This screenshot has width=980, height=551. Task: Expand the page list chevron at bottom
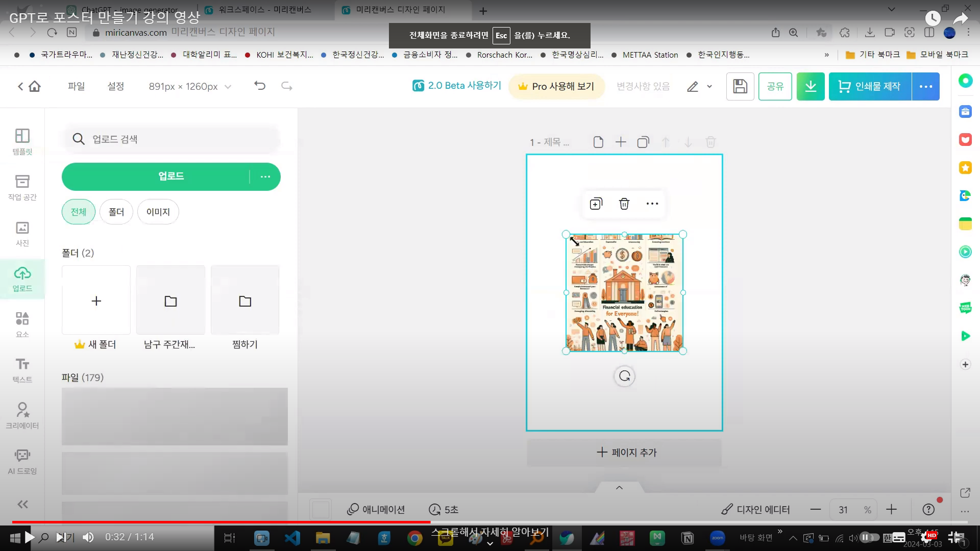(x=619, y=488)
